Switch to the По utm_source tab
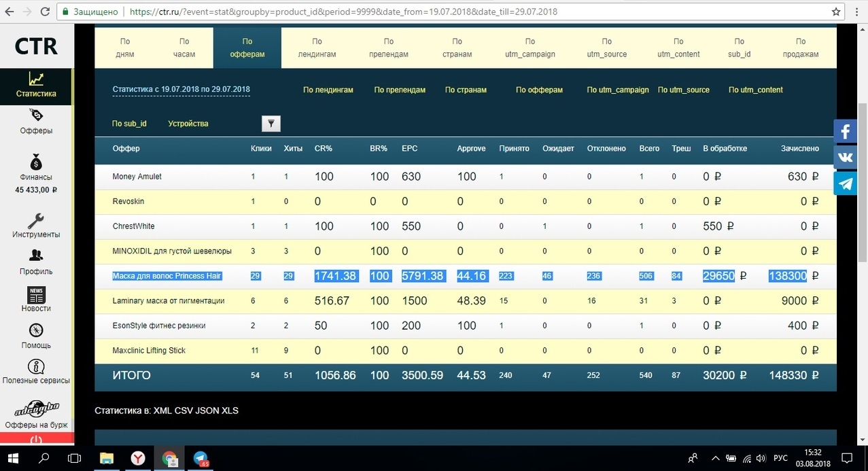Viewport: 868px width, 471px height. [x=606, y=48]
